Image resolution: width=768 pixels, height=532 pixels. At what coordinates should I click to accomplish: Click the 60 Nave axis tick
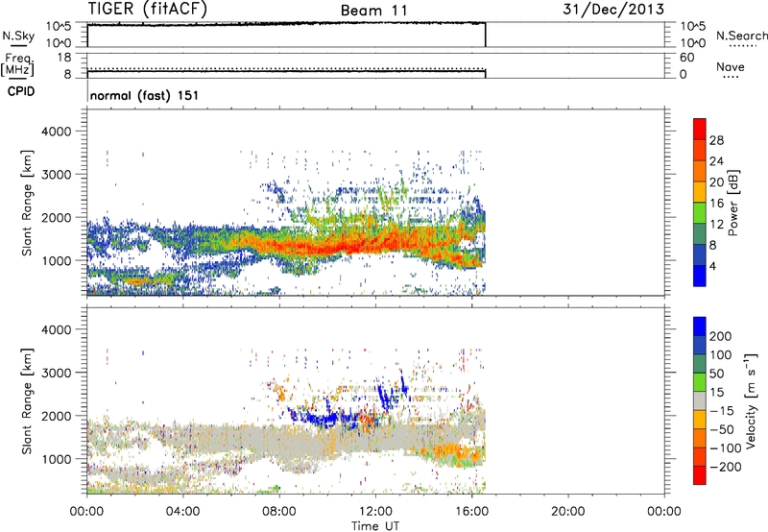point(686,58)
